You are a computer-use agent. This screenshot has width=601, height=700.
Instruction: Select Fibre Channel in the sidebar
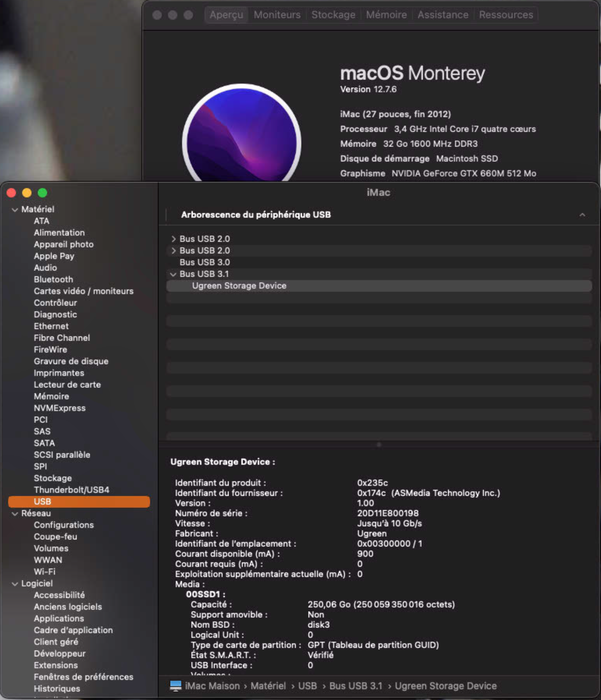[x=62, y=338]
